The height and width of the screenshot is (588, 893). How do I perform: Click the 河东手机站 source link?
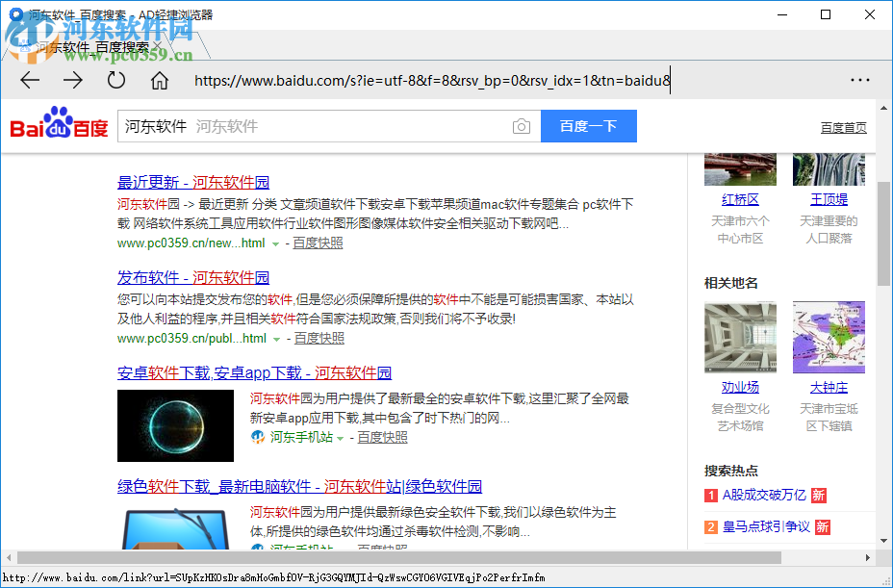pyautogui.click(x=301, y=437)
